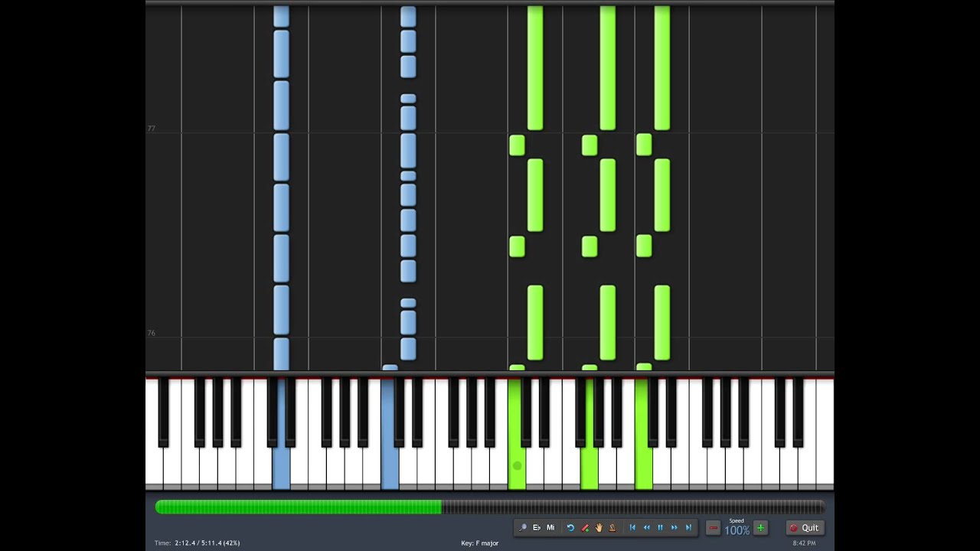Click the highlighted left blue piano key
This screenshot has height=551, width=980.
[x=281, y=467]
